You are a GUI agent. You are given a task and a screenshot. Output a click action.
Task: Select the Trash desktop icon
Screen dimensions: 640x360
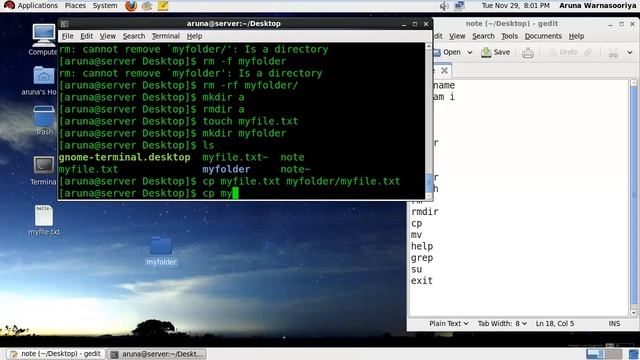click(x=44, y=120)
